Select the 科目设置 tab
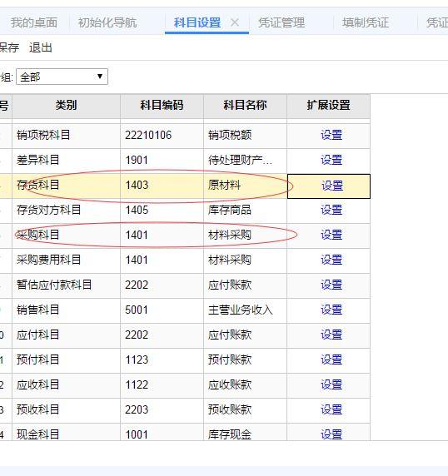Screen dimensions: 448x476 tap(197, 22)
